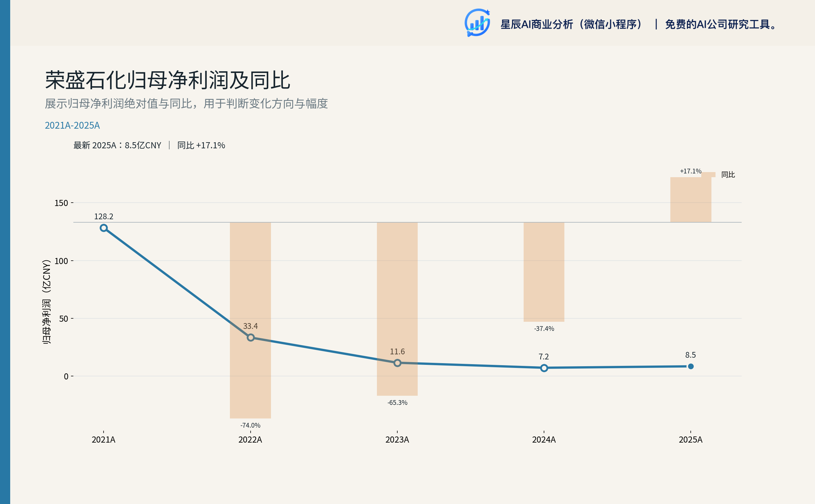815x504 pixels.
Task: Click the filled 2025A data point marker
Action: (691, 366)
